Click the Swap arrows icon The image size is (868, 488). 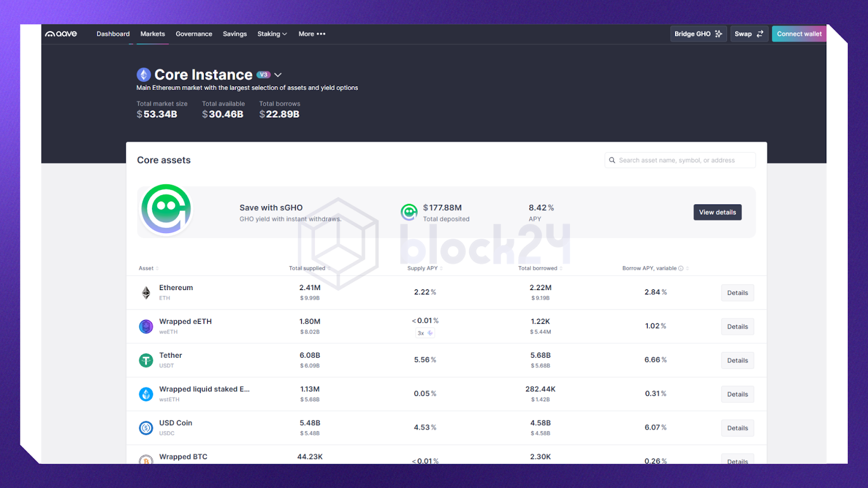[760, 34]
